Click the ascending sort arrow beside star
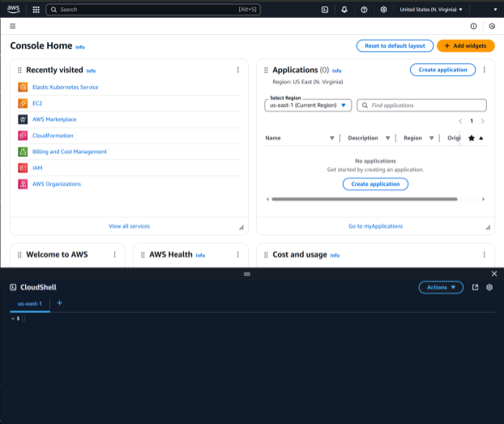Image resolution: width=504 pixels, height=424 pixels. 481,138
